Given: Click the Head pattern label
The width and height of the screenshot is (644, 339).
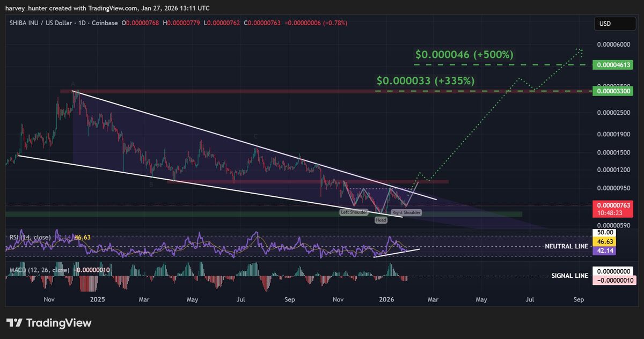Looking at the screenshot, I should (380, 220).
